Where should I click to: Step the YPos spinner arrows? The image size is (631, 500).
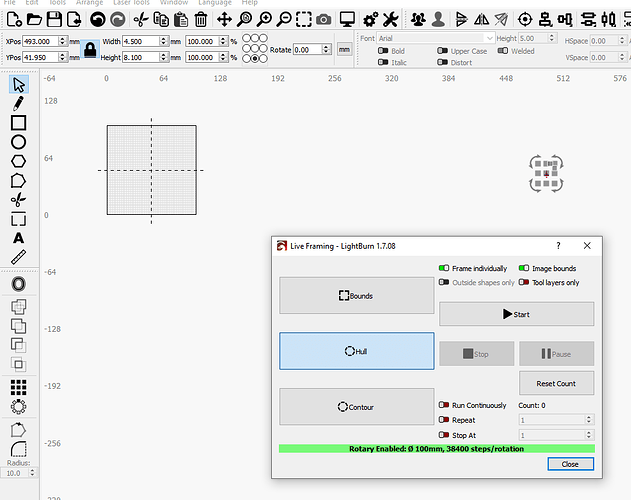[62, 57]
